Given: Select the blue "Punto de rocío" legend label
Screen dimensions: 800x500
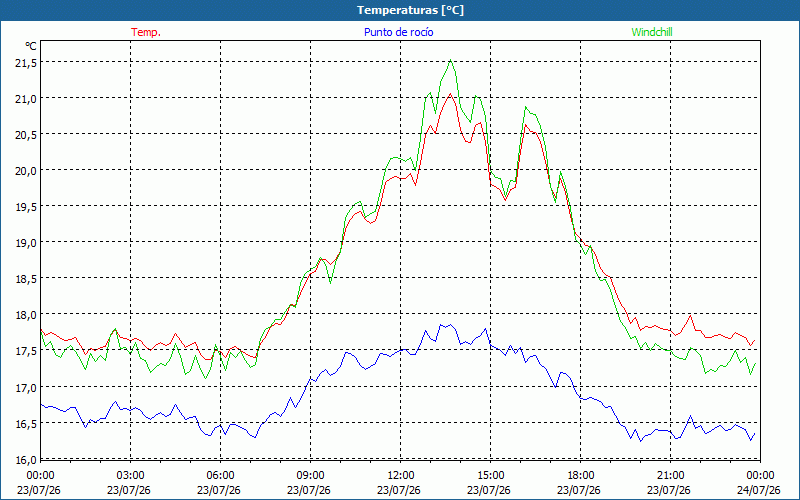Looking at the screenshot, I should pos(398,32).
